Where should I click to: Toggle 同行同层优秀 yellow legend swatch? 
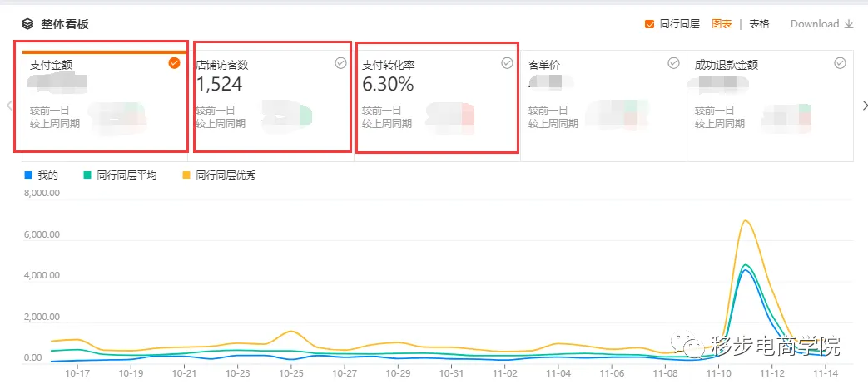[x=186, y=175]
